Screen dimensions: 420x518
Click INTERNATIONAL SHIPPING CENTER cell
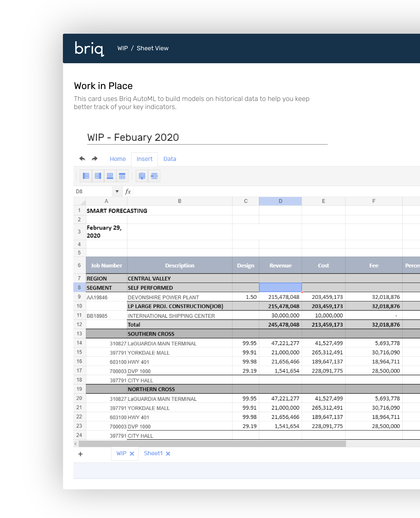click(x=180, y=315)
